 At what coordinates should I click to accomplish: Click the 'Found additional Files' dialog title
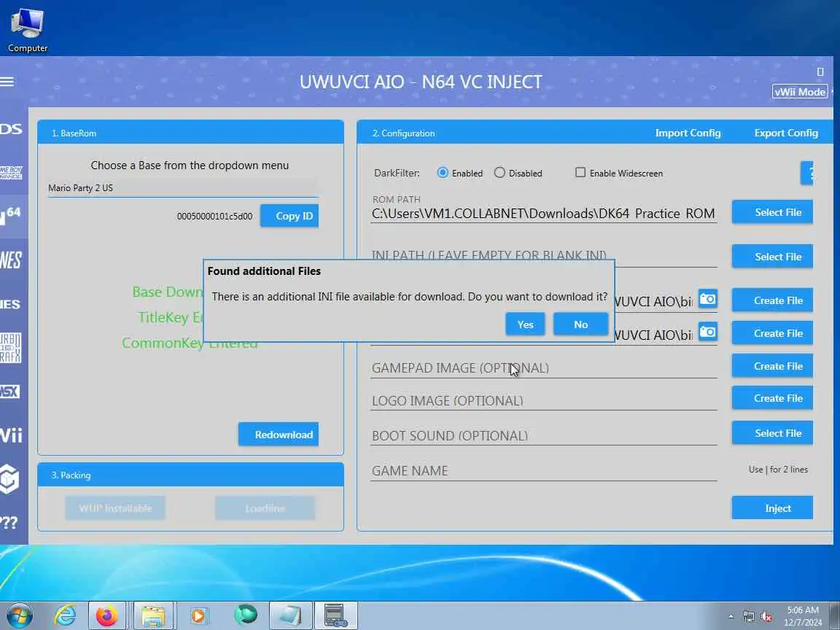[264, 271]
